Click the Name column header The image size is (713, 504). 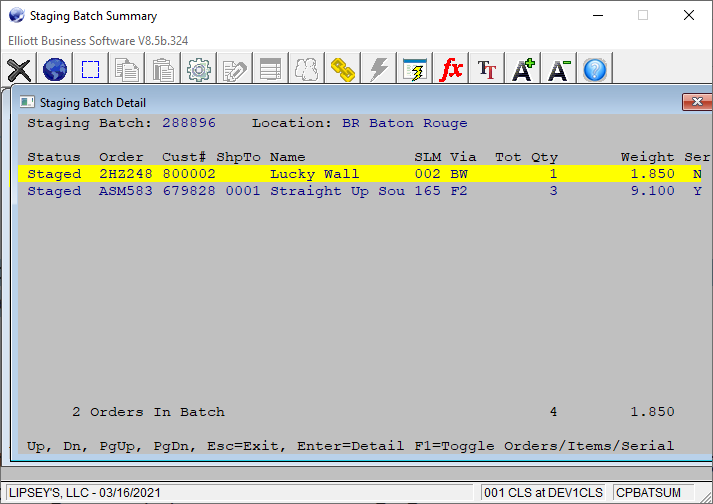click(x=288, y=157)
